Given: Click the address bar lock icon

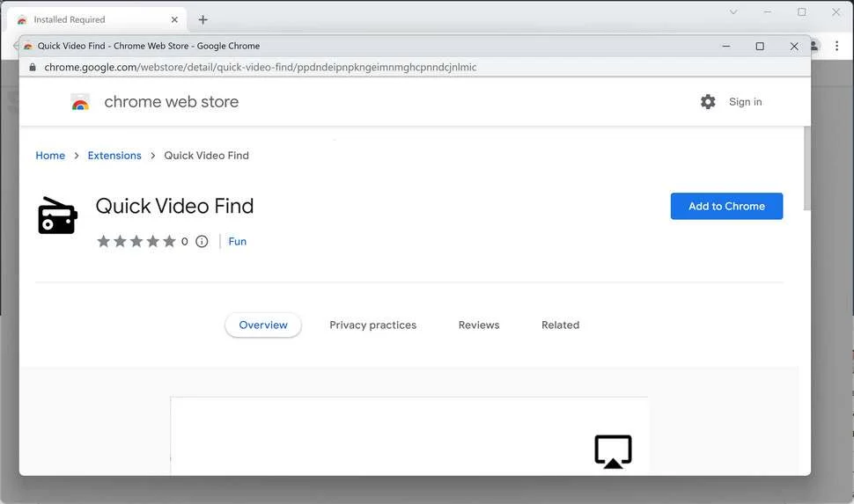Looking at the screenshot, I should (32, 67).
